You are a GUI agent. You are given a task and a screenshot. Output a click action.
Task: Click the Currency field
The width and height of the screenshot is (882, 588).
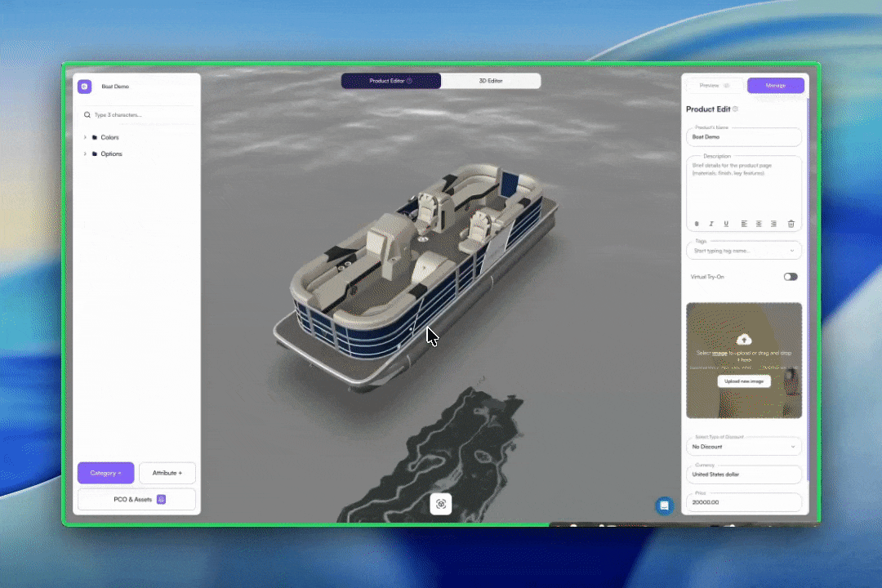[x=744, y=474]
